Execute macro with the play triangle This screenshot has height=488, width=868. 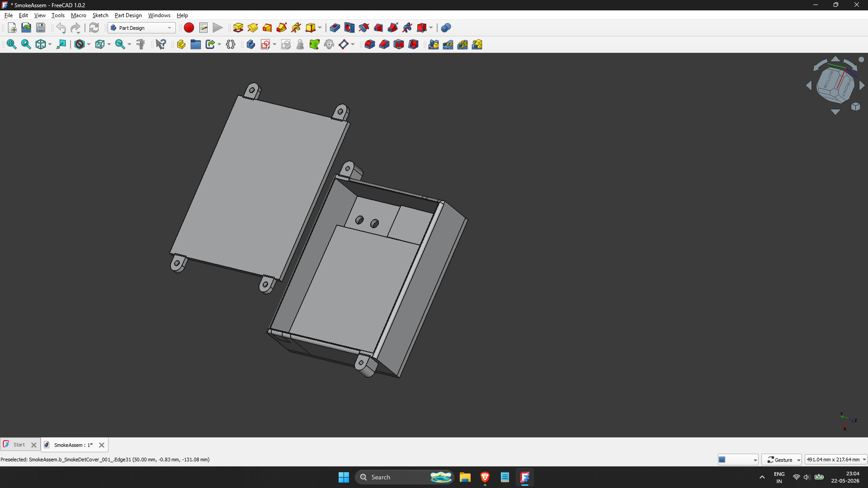(x=218, y=28)
